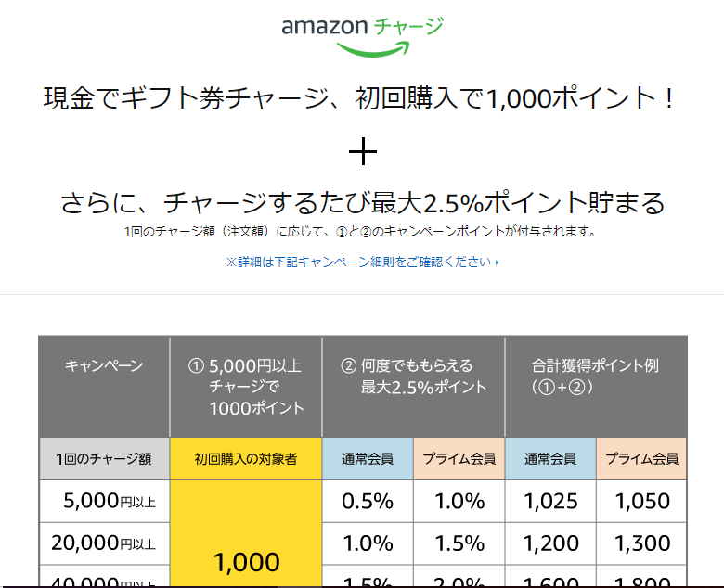Click the 1,025 total points cell
Screen dimensions: 724x588
click(x=550, y=502)
